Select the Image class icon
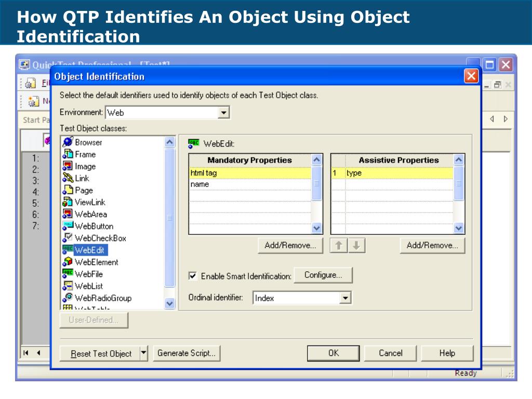The height and width of the screenshot is (399, 532). pyautogui.click(x=68, y=166)
